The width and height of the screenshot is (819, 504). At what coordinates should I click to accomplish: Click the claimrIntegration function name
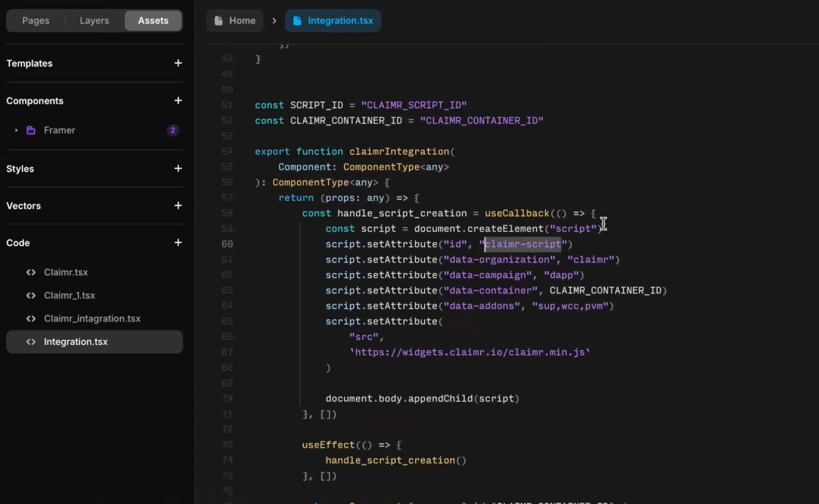[399, 151]
